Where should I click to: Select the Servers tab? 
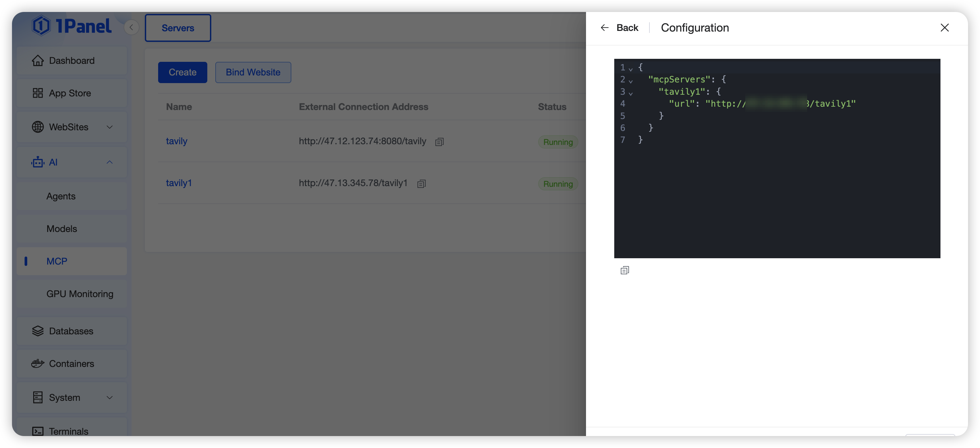178,28
